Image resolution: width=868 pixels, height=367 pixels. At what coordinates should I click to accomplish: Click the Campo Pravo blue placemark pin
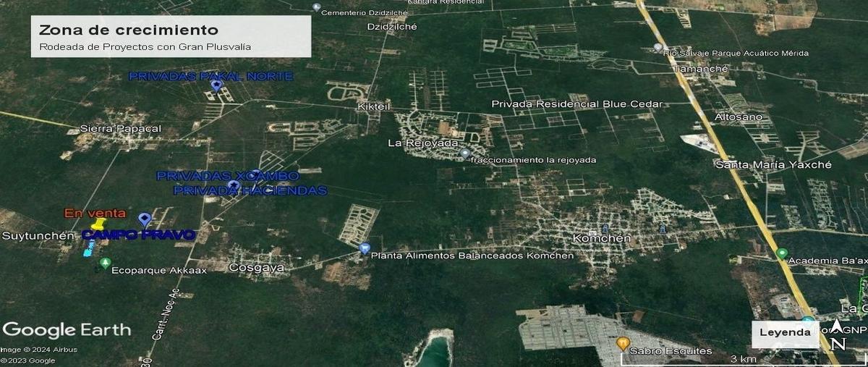click(x=145, y=219)
